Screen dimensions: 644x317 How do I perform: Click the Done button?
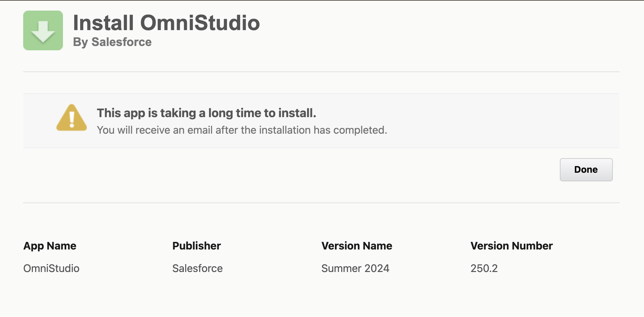coord(586,170)
